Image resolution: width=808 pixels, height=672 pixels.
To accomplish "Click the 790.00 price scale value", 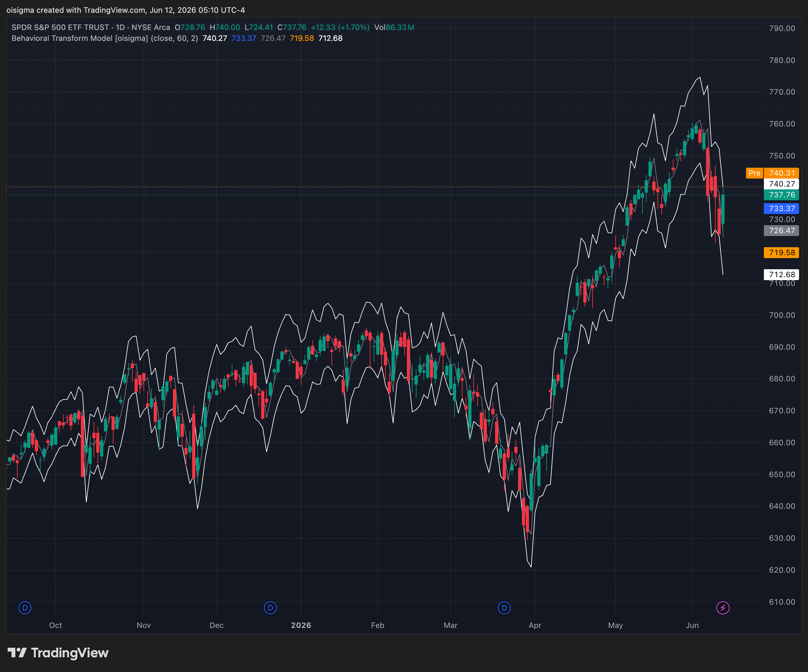I will [x=782, y=28].
